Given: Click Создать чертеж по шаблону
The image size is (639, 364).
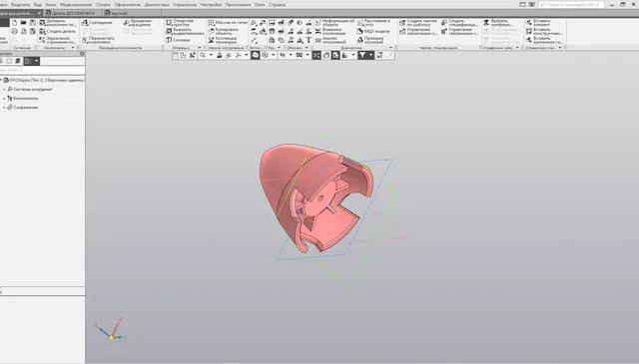Looking at the screenshot, I should pyautogui.click(x=417, y=23).
